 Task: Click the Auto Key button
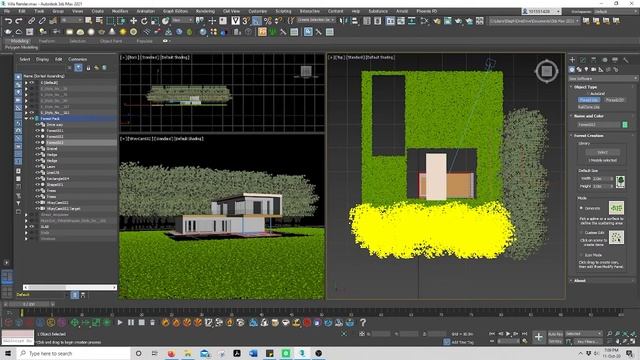(555, 334)
